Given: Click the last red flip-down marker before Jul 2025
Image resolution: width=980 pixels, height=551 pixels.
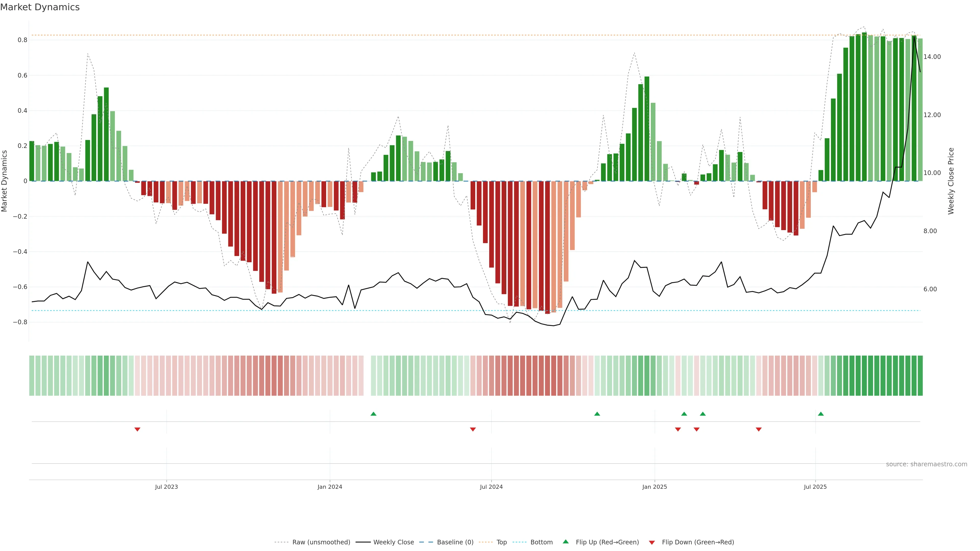Looking at the screenshot, I should pyautogui.click(x=758, y=429).
